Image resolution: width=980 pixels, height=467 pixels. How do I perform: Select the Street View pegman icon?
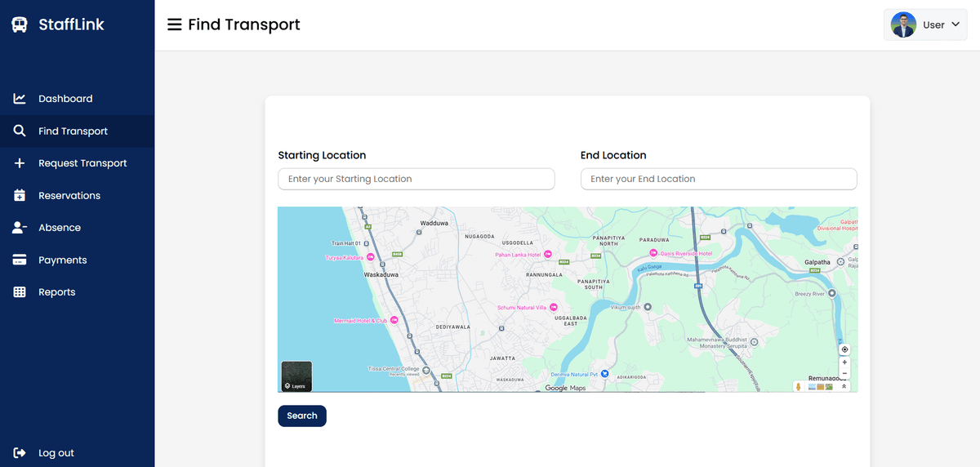(x=799, y=386)
